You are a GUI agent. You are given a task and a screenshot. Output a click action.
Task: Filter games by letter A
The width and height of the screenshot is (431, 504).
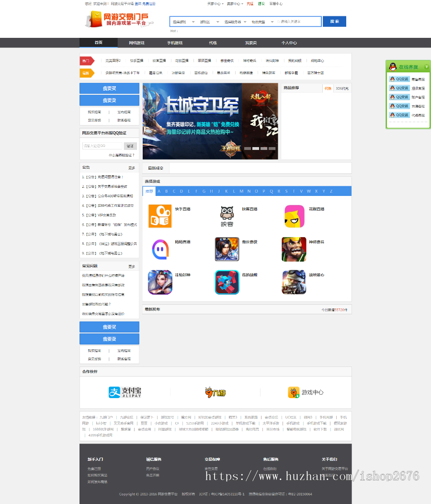tap(159, 191)
